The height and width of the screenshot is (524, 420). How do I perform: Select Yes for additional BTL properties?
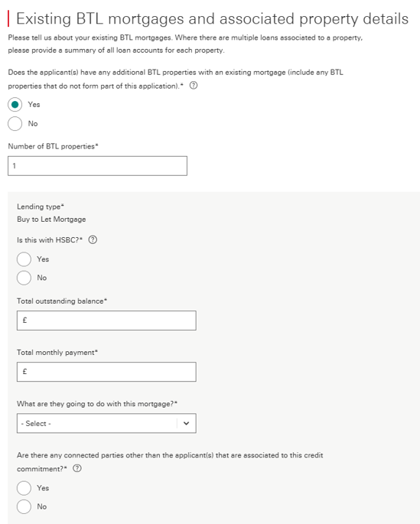15,105
